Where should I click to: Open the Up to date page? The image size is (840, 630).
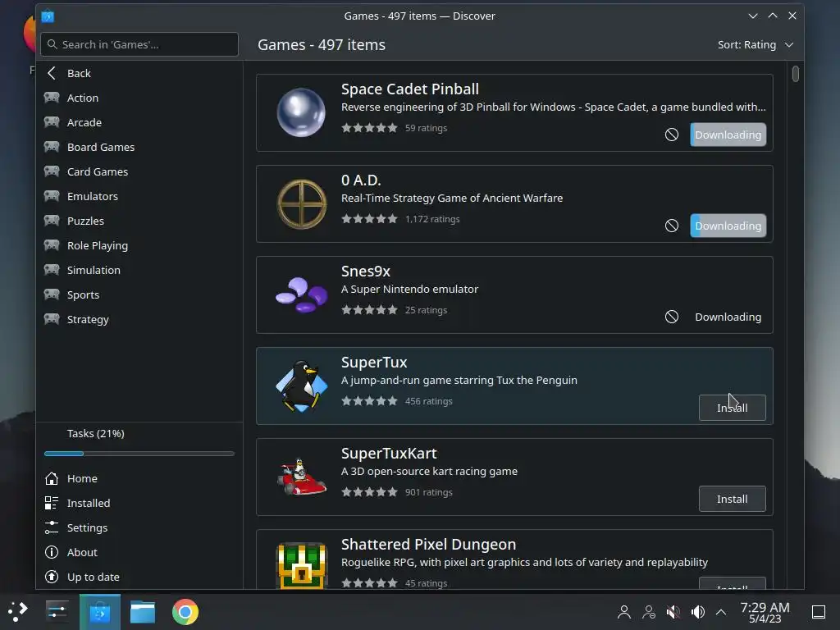pos(139,577)
